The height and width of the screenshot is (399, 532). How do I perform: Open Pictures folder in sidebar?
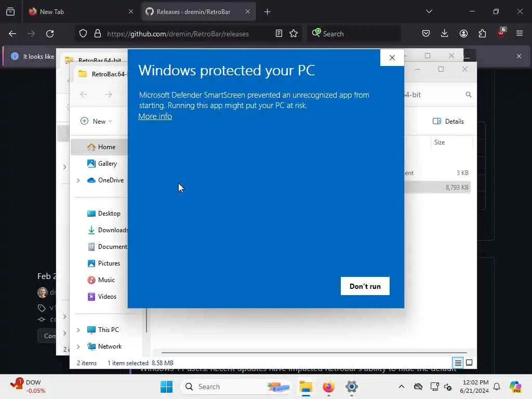[x=103, y=263]
